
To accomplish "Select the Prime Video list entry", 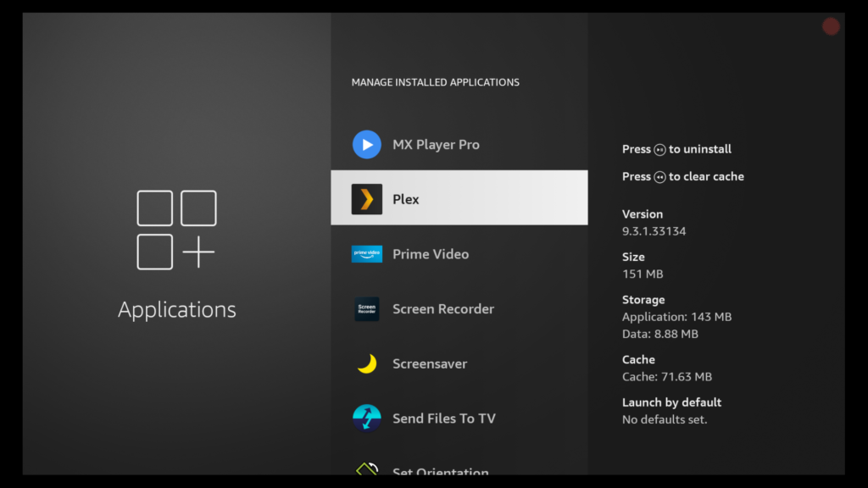I will pyautogui.click(x=431, y=254).
